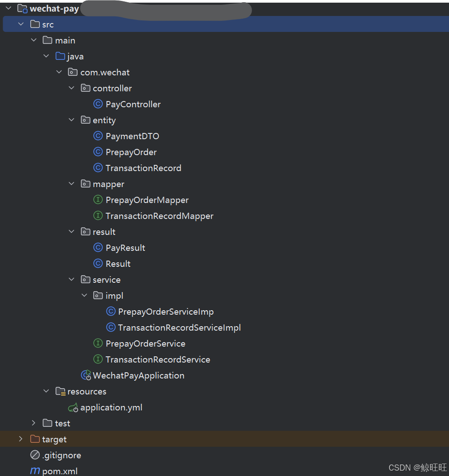Click the Maven pom.xml file icon
449x476 pixels.
click(35, 471)
